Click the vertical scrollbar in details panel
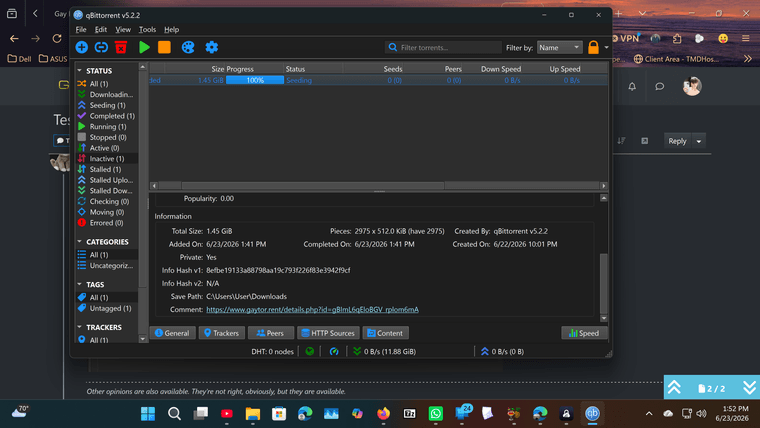The height and width of the screenshot is (428, 760). click(603, 284)
